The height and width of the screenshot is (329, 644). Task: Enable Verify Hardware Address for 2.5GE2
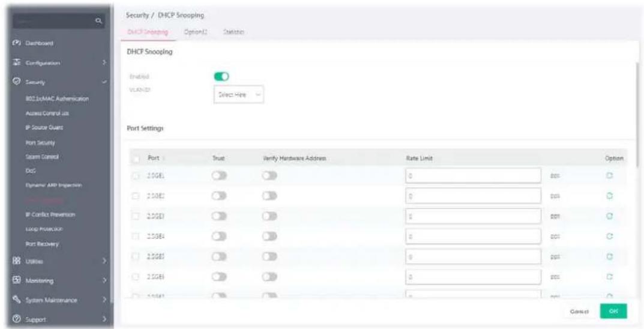[270, 196]
